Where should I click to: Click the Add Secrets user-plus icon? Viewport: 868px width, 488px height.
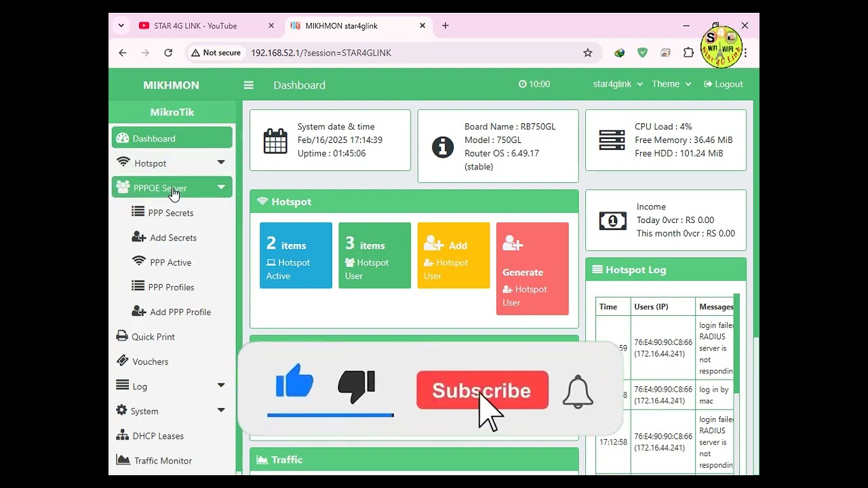139,237
